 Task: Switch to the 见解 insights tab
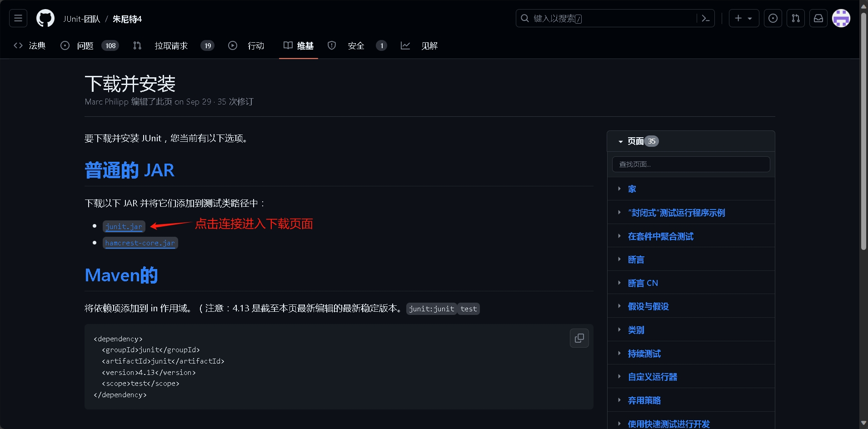pyautogui.click(x=419, y=45)
